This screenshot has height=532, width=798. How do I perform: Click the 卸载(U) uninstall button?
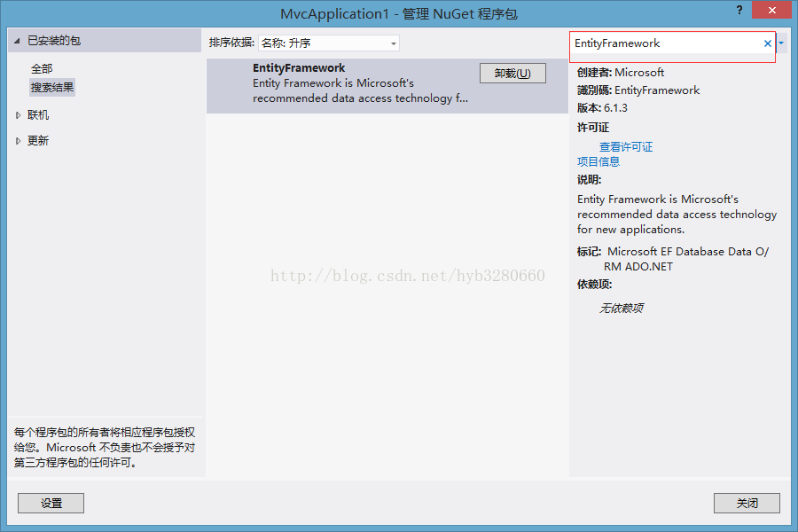(x=513, y=74)
